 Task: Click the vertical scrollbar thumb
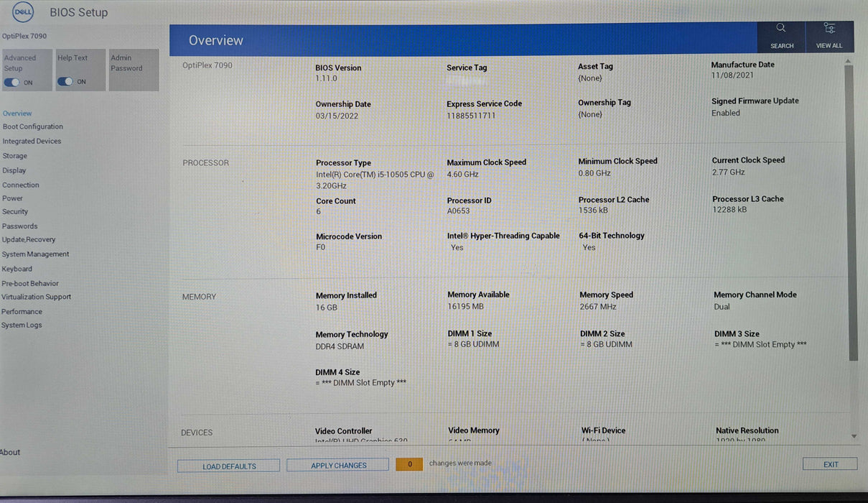click(851, 212)
